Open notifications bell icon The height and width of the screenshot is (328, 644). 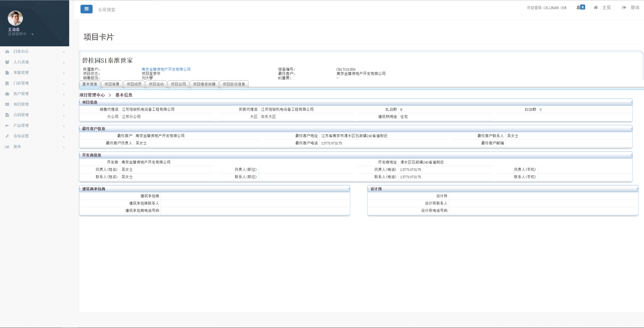(x=578, y=8)
